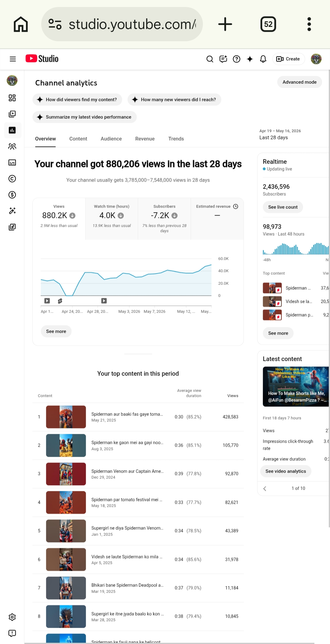Image resolution: width=330 pixels, height=644 pixels.
Task: Select the Subscribers metric card
Action: 164,219
